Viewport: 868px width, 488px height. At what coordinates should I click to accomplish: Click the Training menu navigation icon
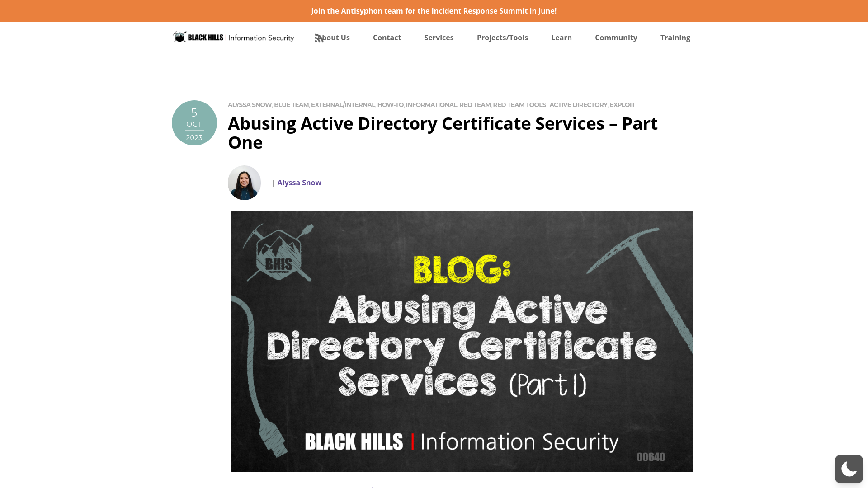click(675, 37)
